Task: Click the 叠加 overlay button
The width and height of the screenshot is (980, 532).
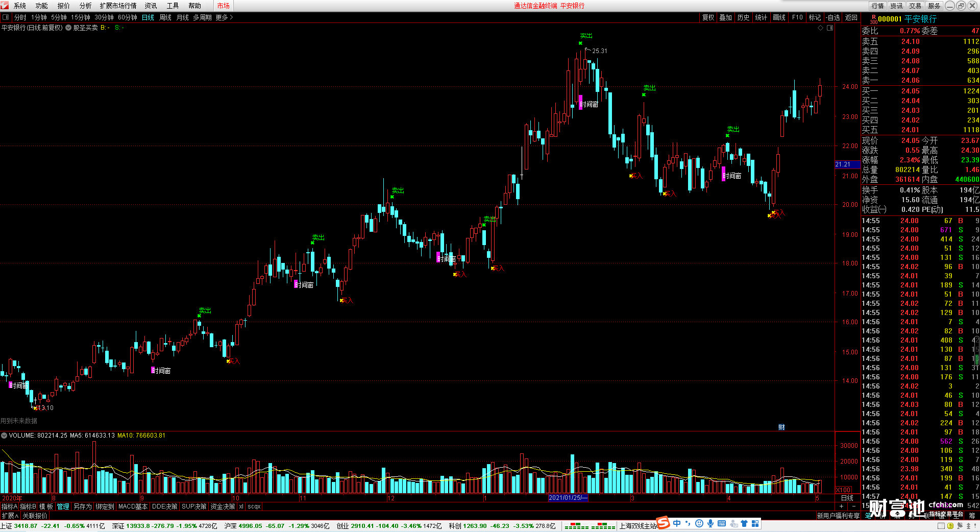Action: pyautogui.click(x=726, y=17)
